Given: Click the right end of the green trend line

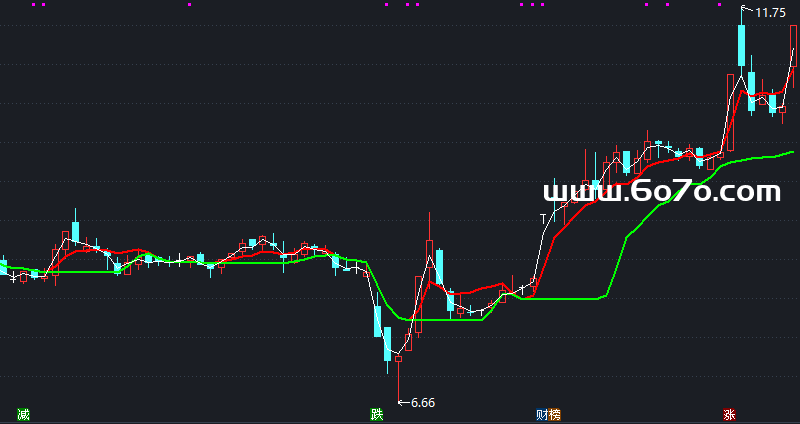Looking at the screenshot, I should (792, 152).
